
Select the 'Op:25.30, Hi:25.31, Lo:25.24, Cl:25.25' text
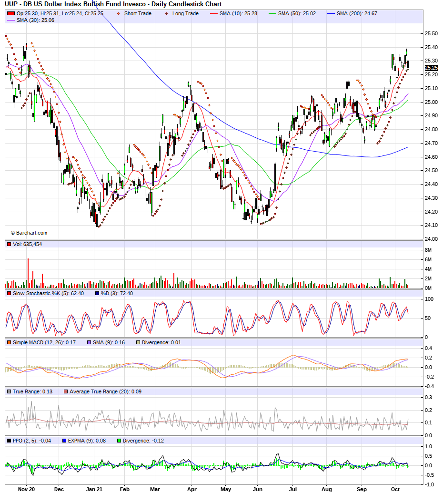coord(60,13)
